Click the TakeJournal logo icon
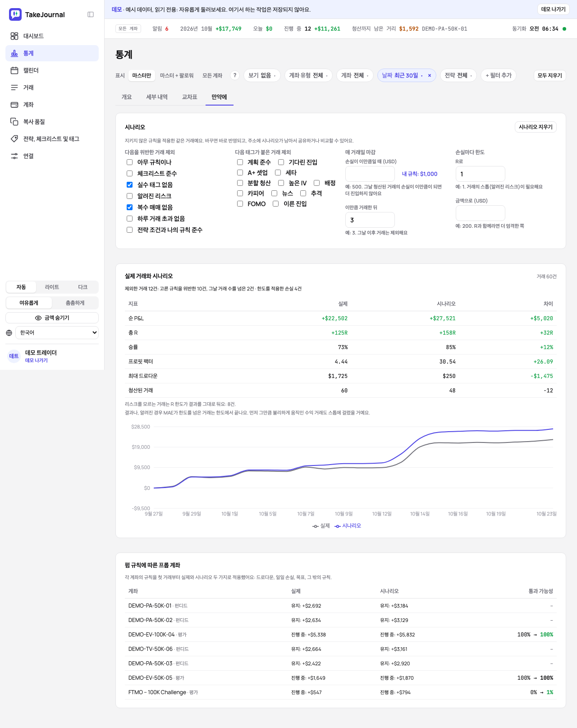 (15, 14)
